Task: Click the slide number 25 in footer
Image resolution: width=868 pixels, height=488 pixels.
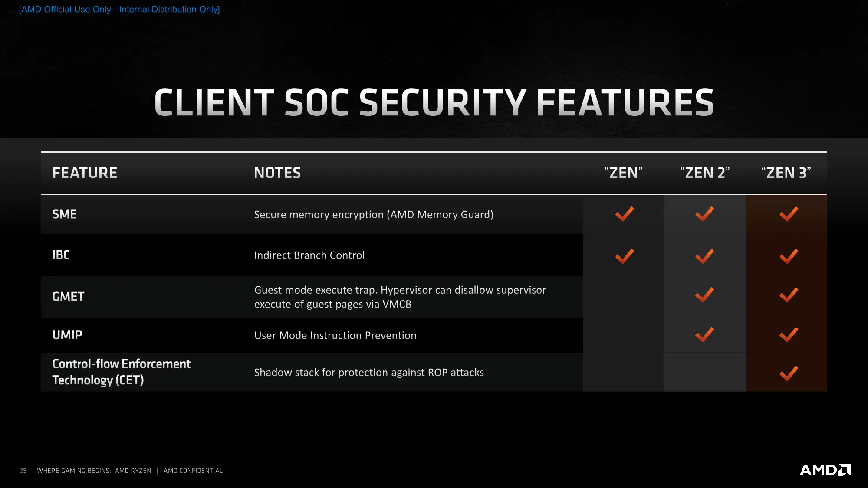Action: [23, 471]
